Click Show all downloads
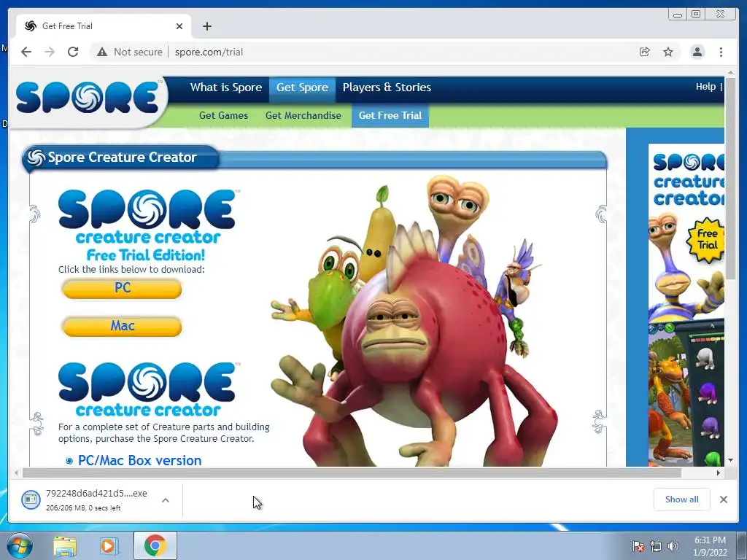 [x=682, y=499]
